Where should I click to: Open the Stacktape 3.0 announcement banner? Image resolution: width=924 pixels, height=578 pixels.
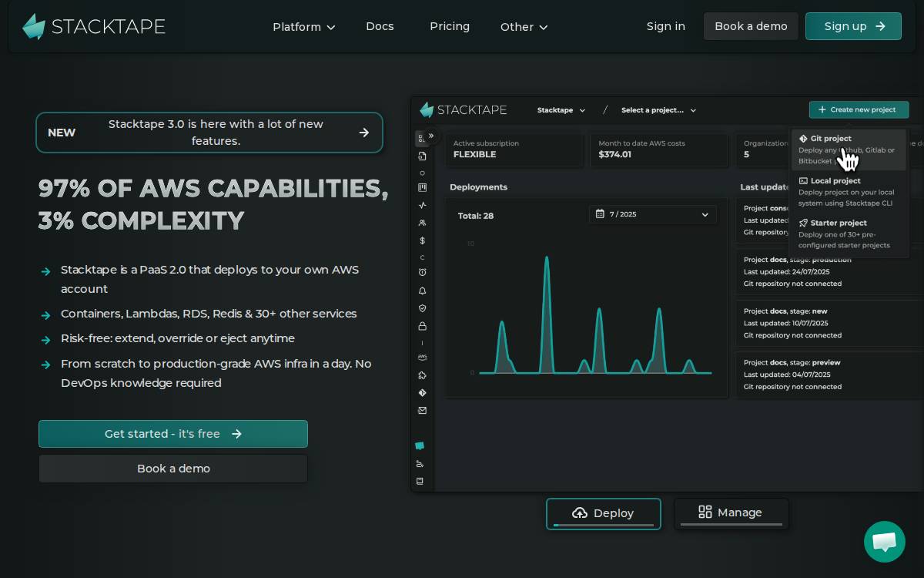[209, 133]
